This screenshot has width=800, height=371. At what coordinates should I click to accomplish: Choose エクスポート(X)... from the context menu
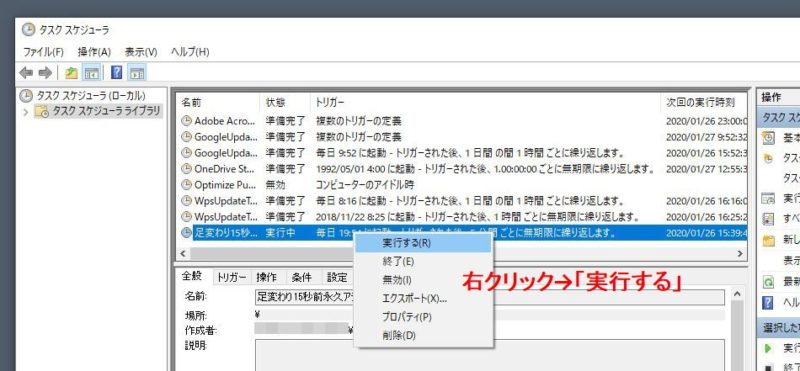423,299
